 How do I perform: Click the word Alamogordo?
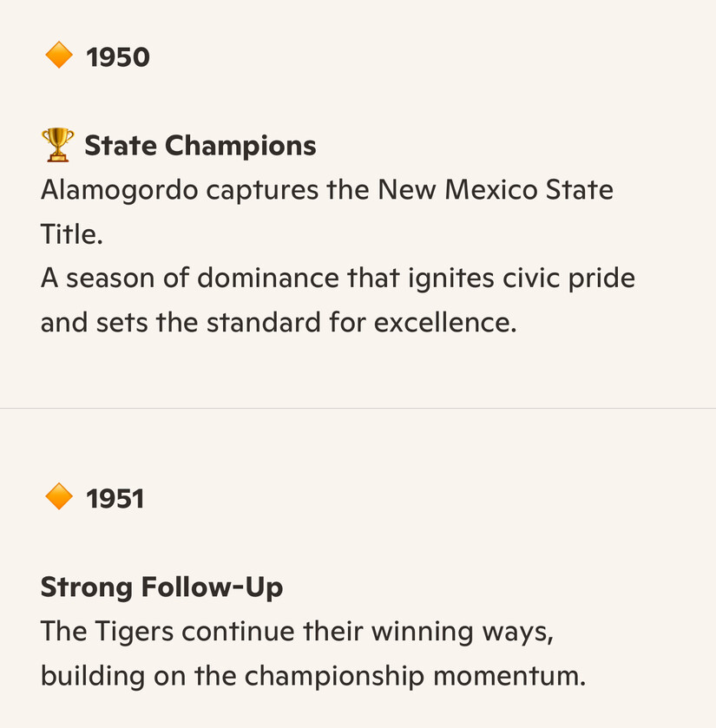(120, 190)
